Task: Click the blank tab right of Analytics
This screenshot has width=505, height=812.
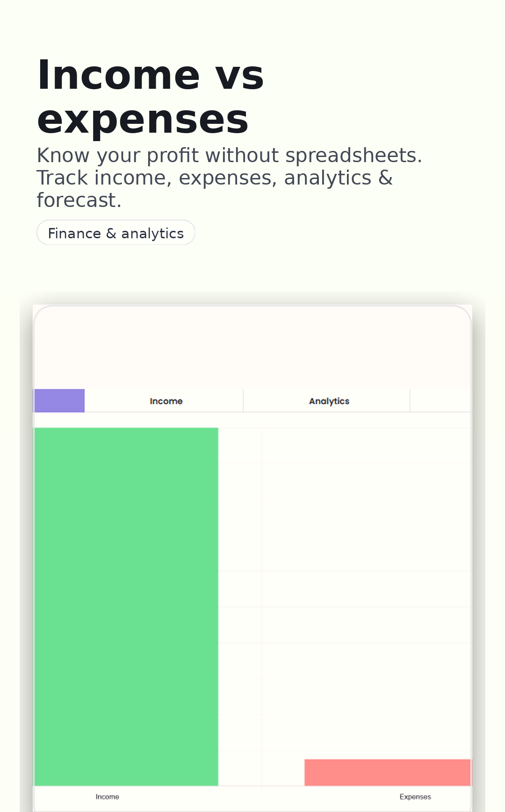Action: click(x=440, y=401)
